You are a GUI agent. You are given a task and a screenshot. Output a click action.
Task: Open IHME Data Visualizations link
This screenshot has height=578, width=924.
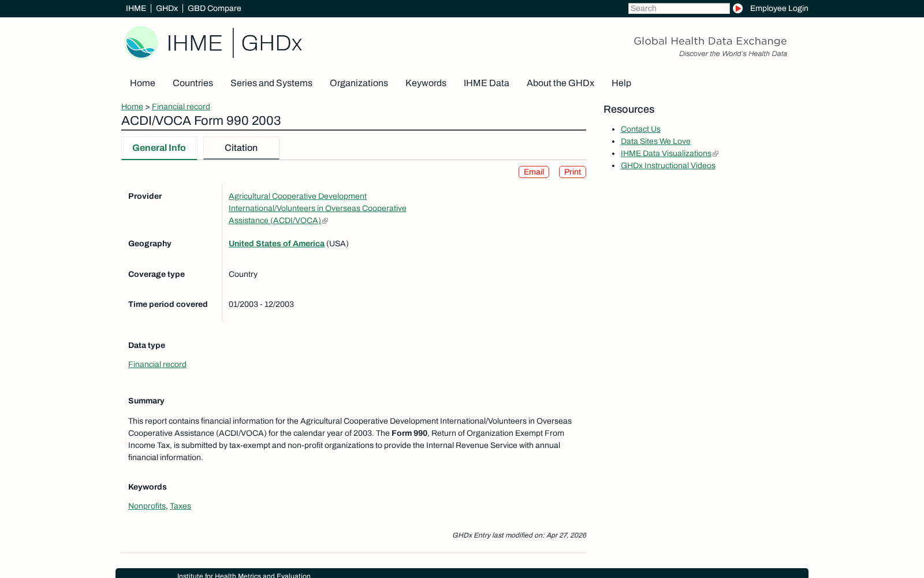coord(666,153)
